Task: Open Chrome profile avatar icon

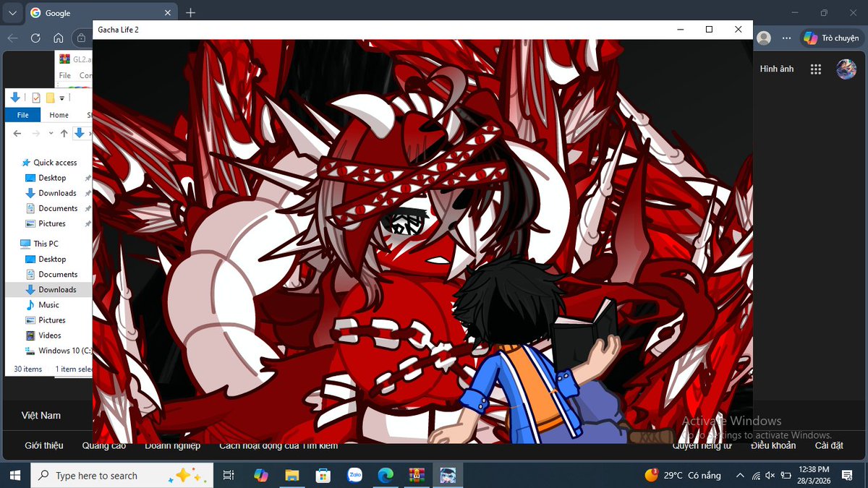Action: (764, 38)
